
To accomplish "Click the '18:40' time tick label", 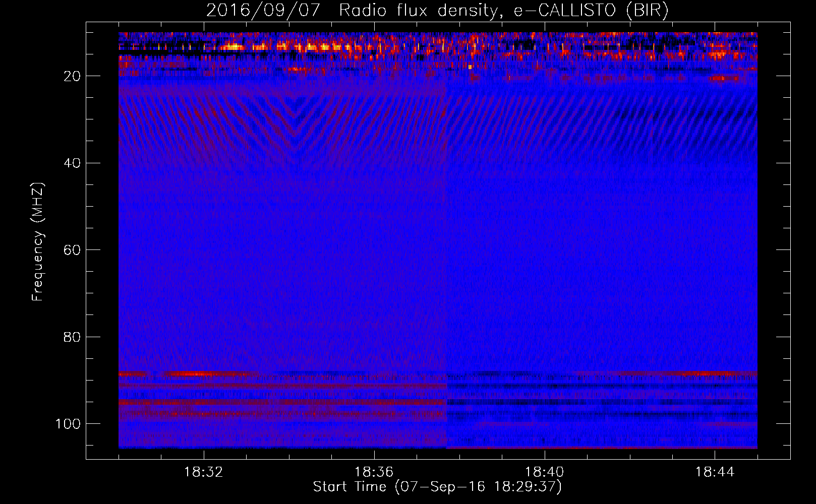I will click(545, 472).
